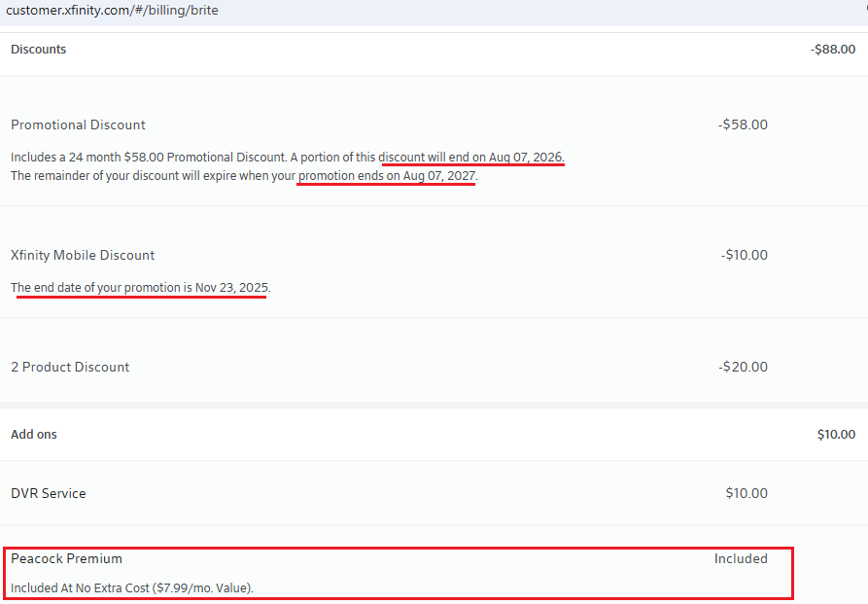The image size is (868, 604).
Task: Select the Promotional Discount row title
Action: tap(78, 124)
